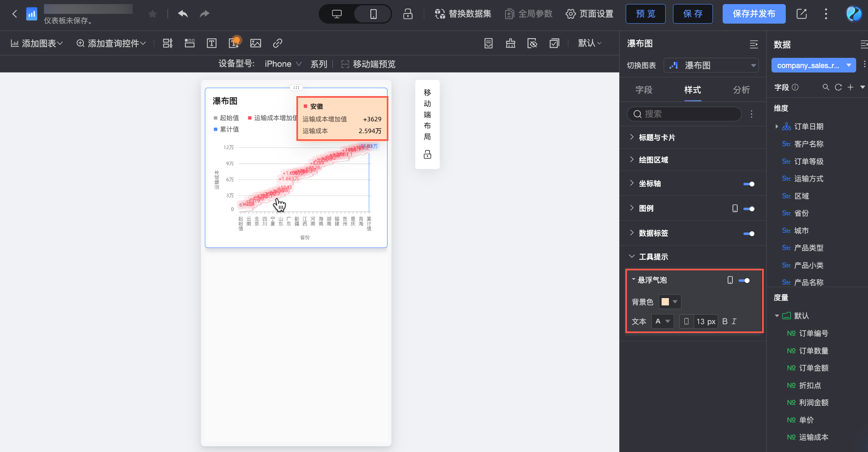This screenshot has height=452, width=868.
Task: Favorite the dashboard with star icon
Action: [153, 14]
